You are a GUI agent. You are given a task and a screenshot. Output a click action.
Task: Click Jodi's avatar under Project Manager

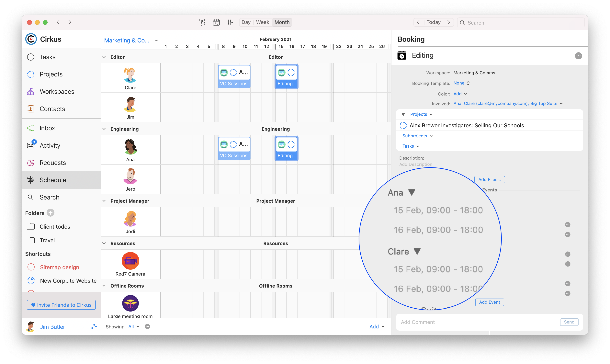pyautogui.click(x=130, y=219)
